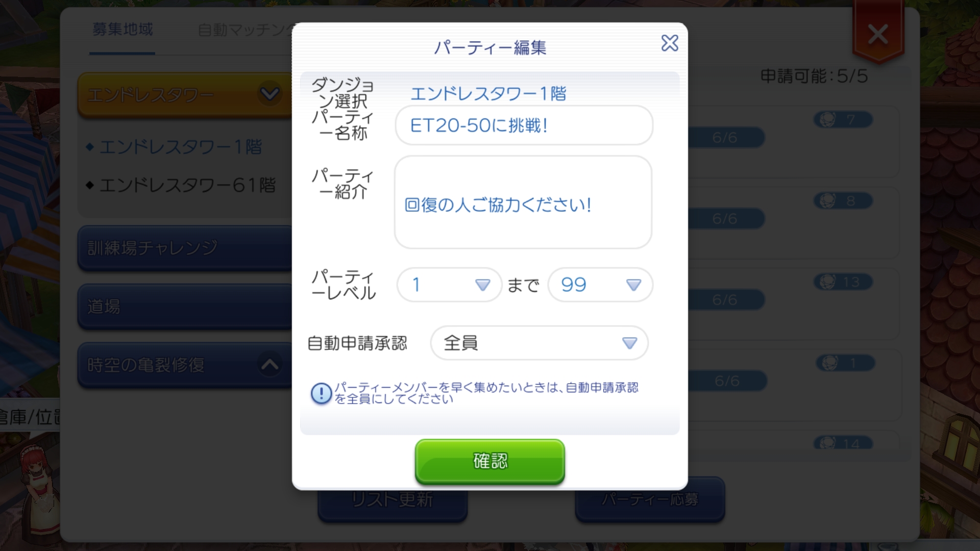
Task: Expand the 時空の亀裂修復 category chevron
Action: tap(269, 365)
